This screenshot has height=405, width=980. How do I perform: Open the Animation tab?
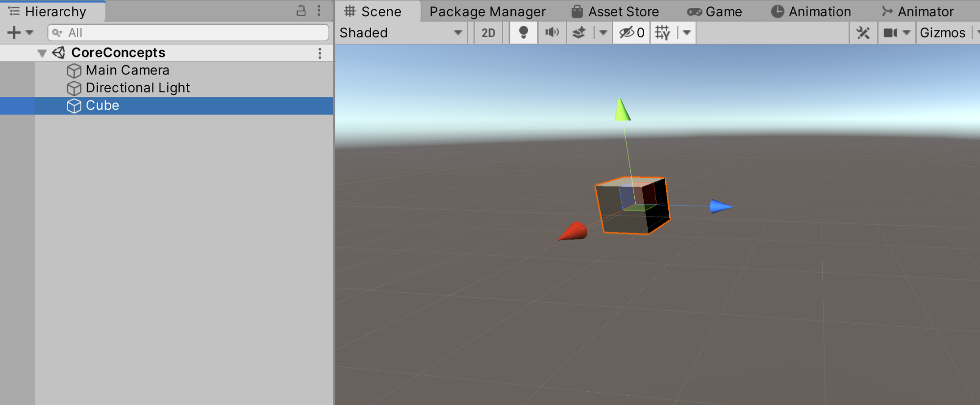(811, 11)
